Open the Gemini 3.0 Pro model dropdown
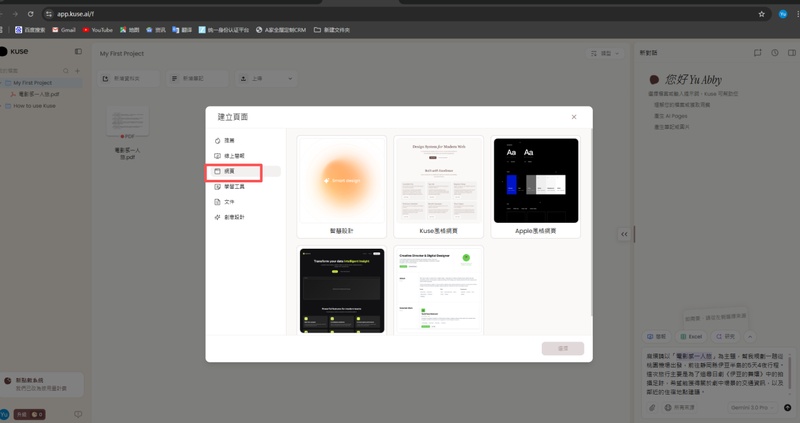 click(x=751, y=408)
